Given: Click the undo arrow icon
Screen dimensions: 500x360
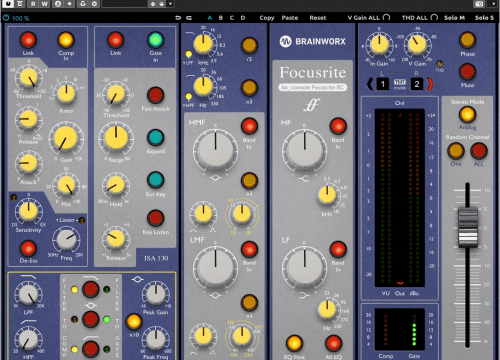Looking at the screenshot, I should click(178, 18).
